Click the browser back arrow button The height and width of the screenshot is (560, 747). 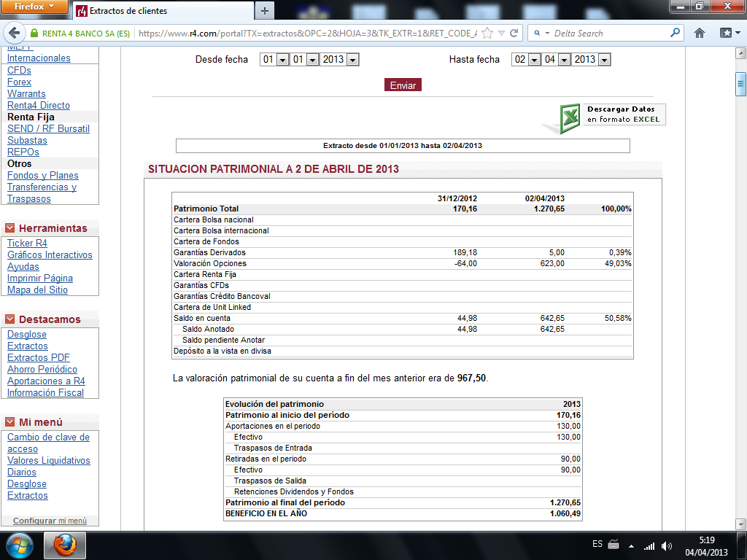pos(15,33)
